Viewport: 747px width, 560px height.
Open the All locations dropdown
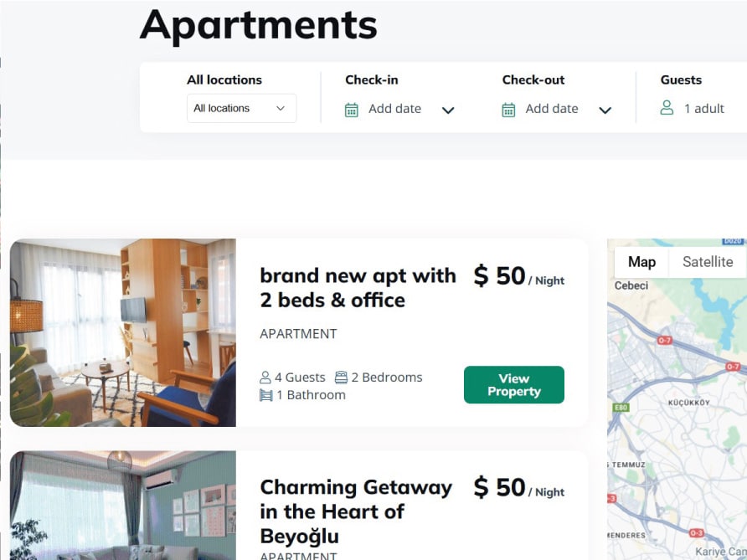[241, 108]
